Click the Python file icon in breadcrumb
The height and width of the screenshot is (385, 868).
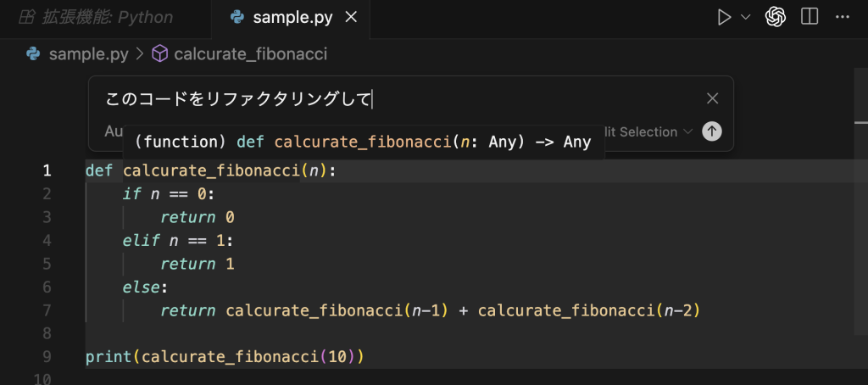(34, 54)
